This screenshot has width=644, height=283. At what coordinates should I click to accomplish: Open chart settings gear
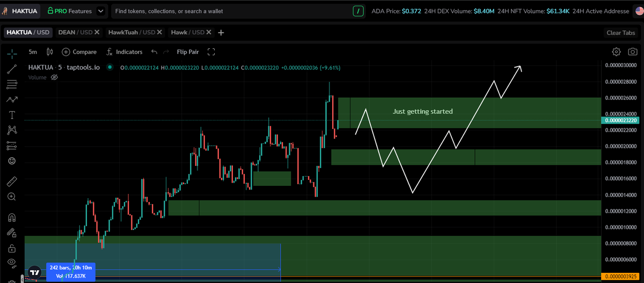[616, 52]
